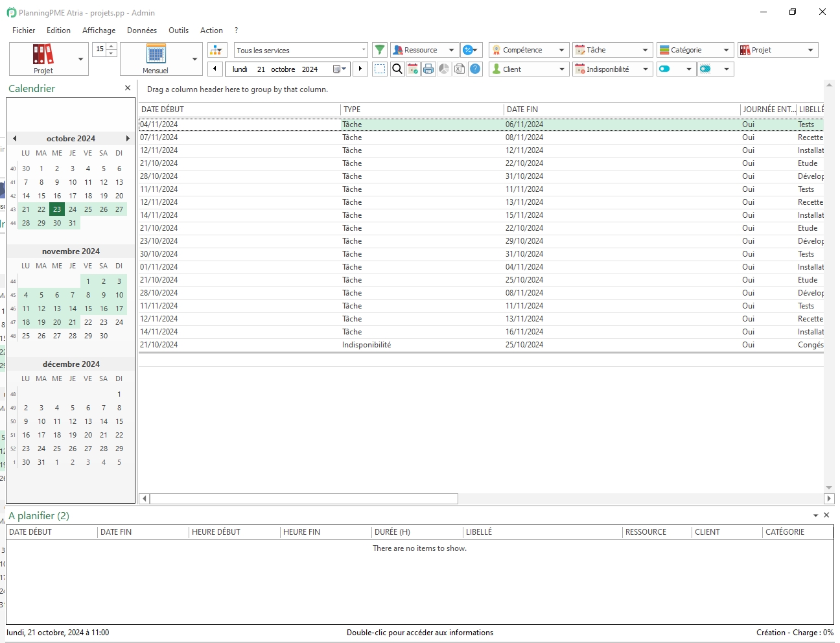Open the Action menu

[x=211, y=30]
